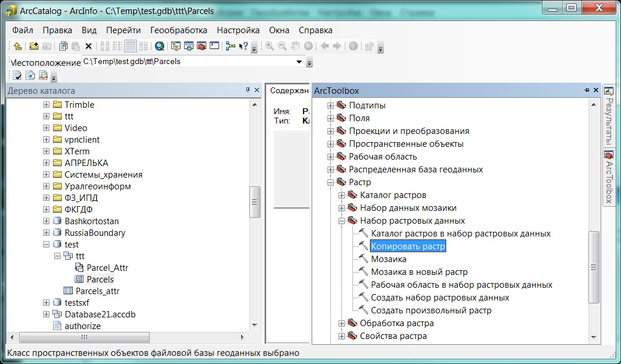Open the Геообработка menu
The image size is (621, 364).
[x=179, y=30]
